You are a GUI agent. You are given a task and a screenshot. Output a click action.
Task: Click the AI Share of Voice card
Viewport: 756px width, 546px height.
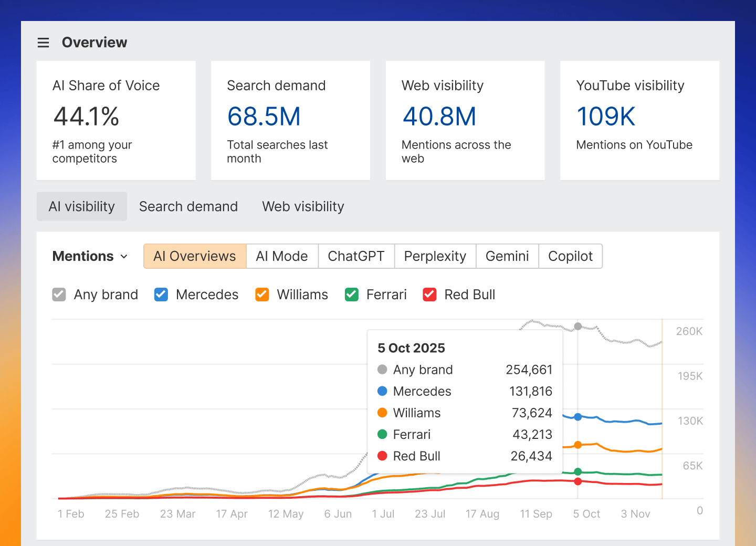pyautogui.click(x=115, y=120)
